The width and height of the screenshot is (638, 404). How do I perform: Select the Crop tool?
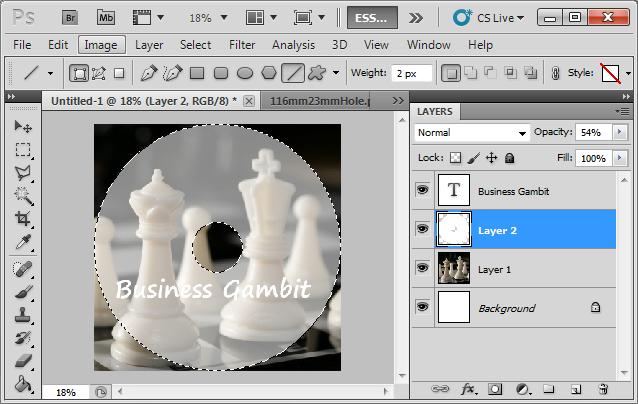[x=23, y=219]
